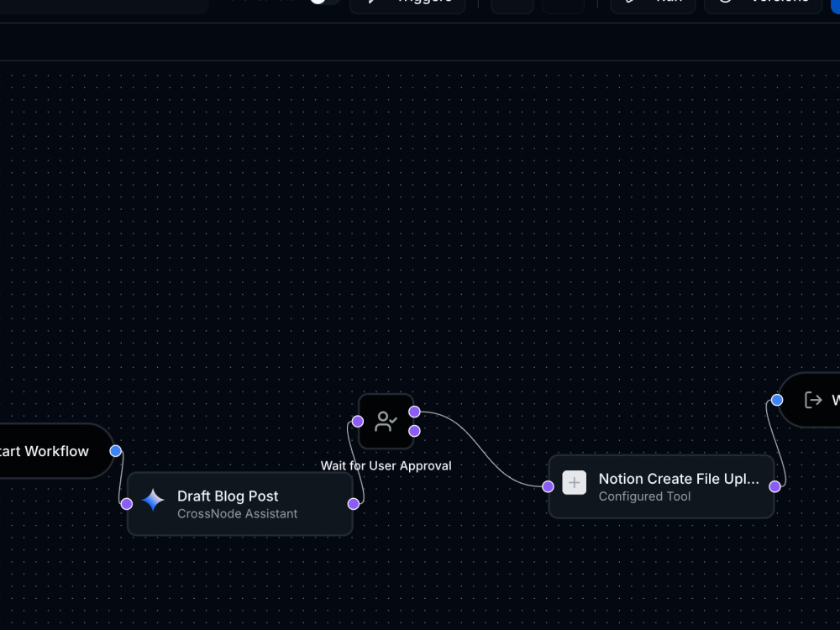Viewport: 840px width, 630px height.
Task: Open the Triggers button in top toolbar
Action: pos(407,3)
